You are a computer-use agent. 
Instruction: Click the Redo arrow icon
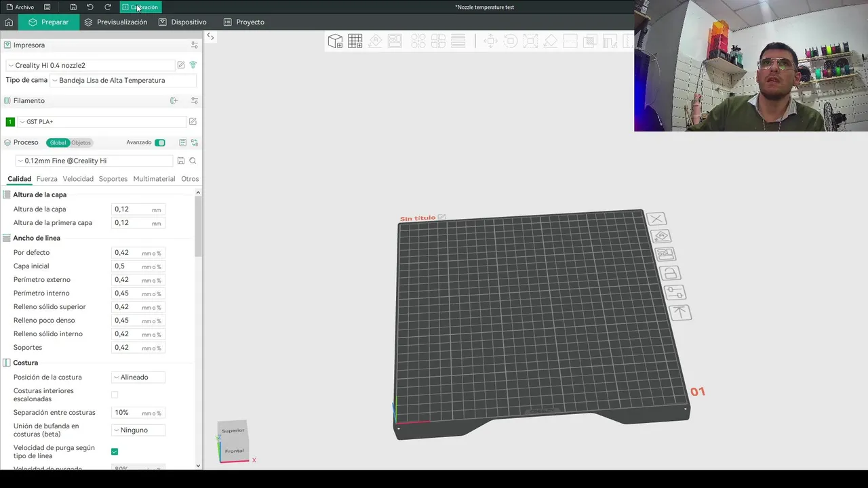pos(107,7)
